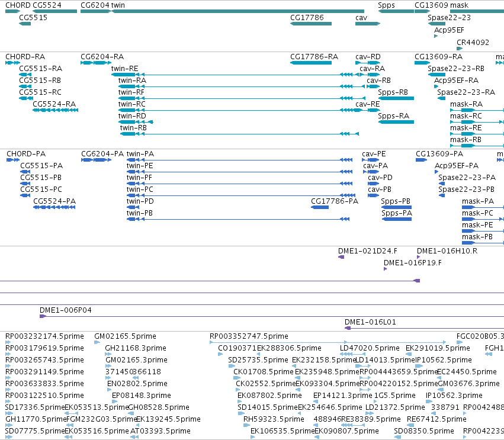This screenshot has height=440, width=504.
Task: Select the GM02165.5prime EST label
Action: tap(125, 336)
